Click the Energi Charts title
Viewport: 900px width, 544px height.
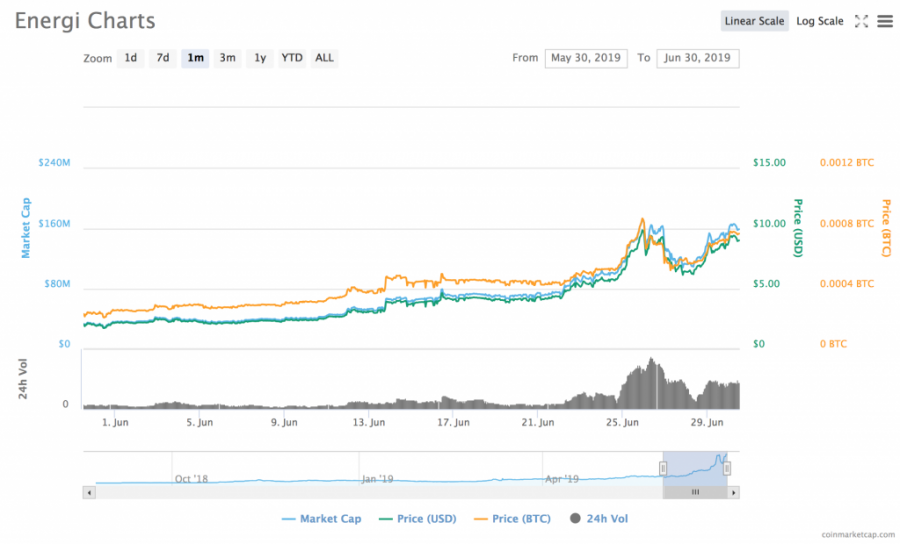(85, 21)
